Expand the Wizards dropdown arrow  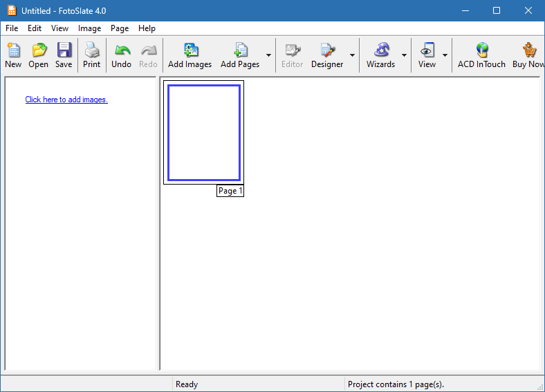point(404,55)
